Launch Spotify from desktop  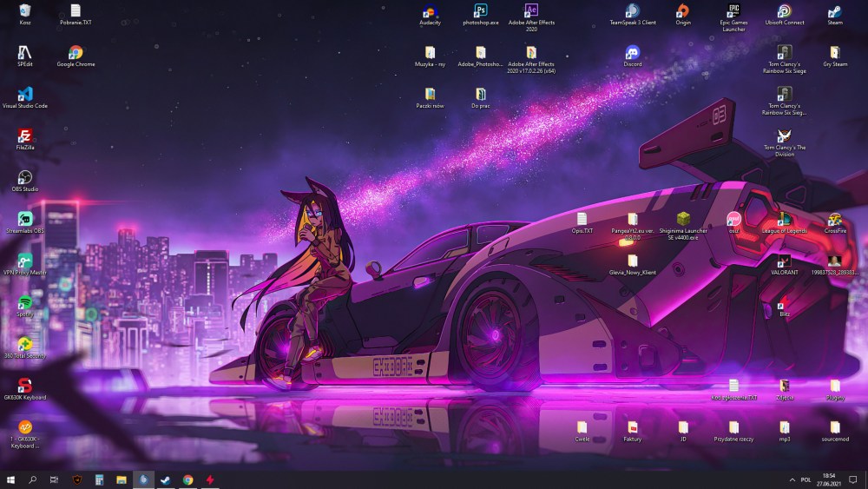pos(25,305)
